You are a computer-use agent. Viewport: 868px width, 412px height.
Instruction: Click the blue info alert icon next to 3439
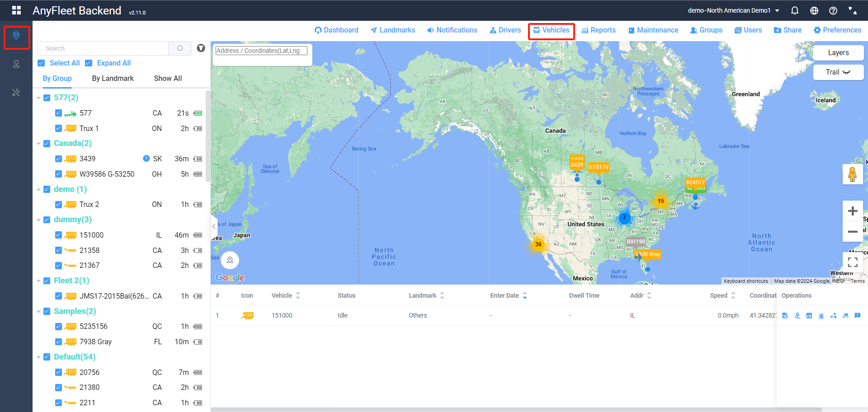pyautogui.click(x=146, y=159)
